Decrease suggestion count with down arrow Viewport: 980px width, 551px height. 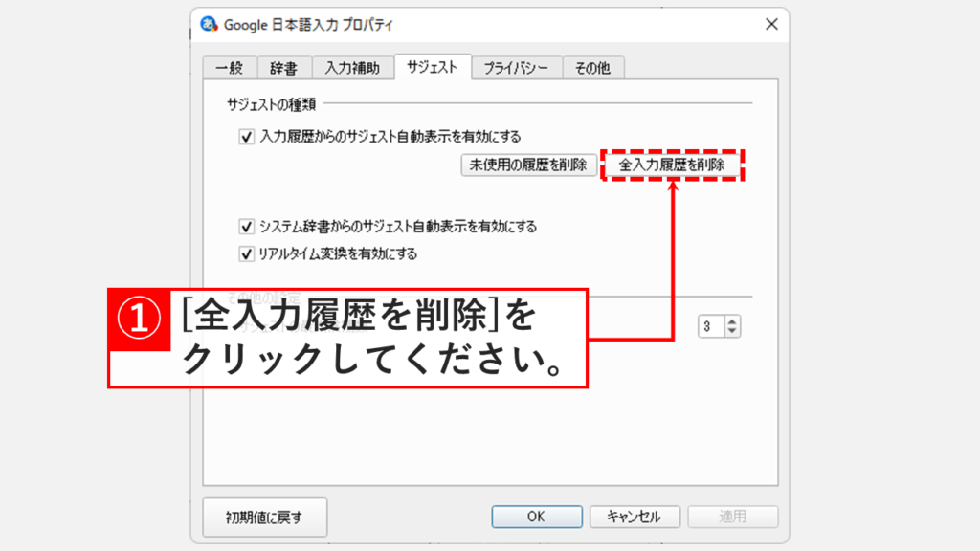732,331
